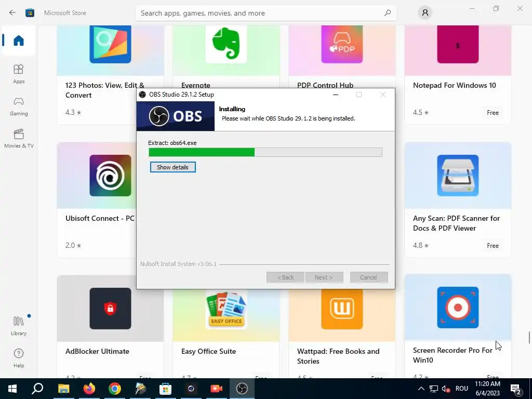Click 'Wattpad: Free Books and Stories' title
532x399 pixels.
(x=338, y=356)
